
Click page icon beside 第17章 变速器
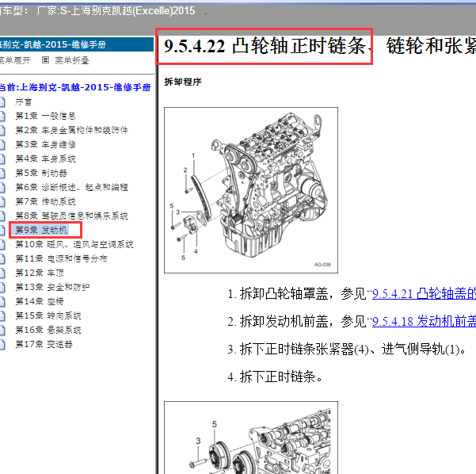pyautogui.click(x=2, y=345)
